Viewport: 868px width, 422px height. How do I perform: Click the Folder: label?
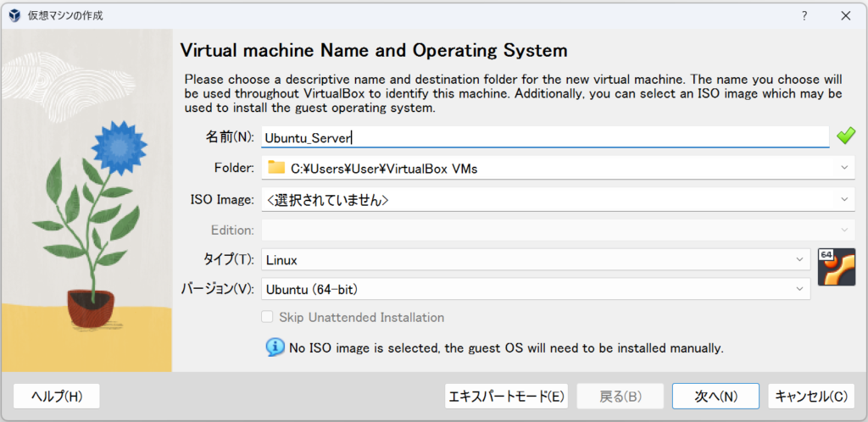click(x=234, y=168)
